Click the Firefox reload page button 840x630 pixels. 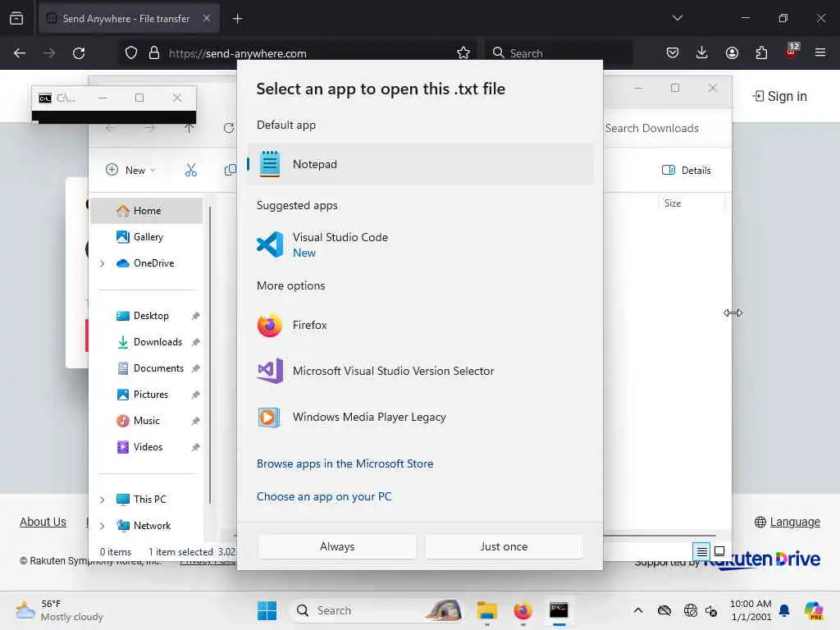(x=79, y=53)
